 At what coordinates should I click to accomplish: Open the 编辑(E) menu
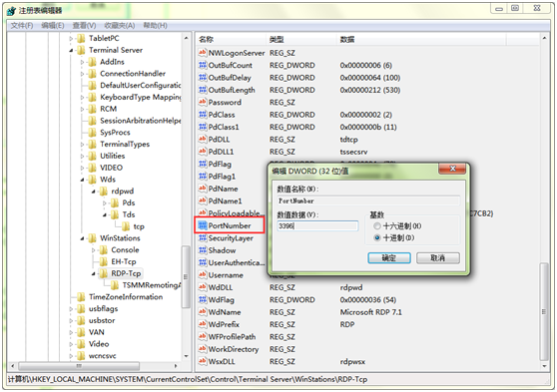[53, 26]
